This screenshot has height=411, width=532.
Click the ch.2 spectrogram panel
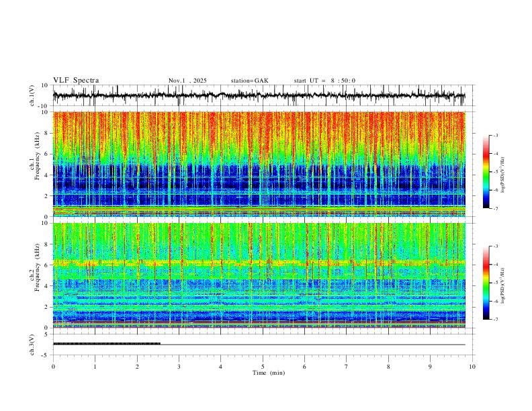tap(259, 275)
